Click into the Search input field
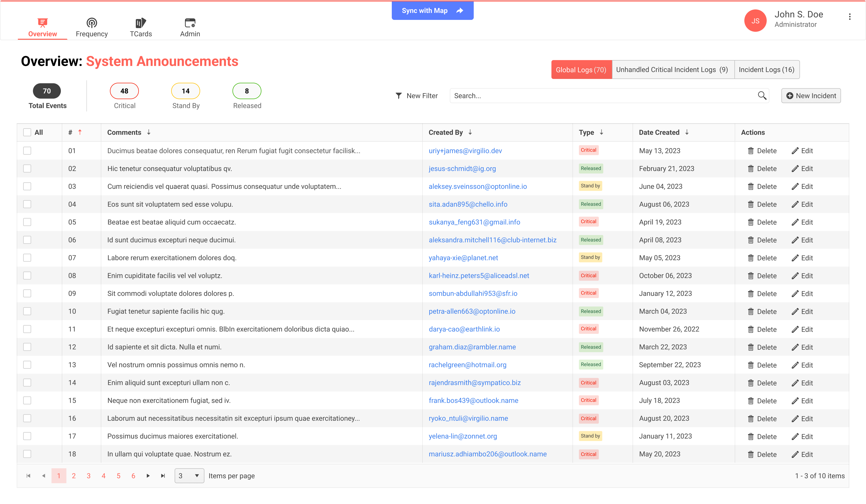 click(x=601, y=96)
